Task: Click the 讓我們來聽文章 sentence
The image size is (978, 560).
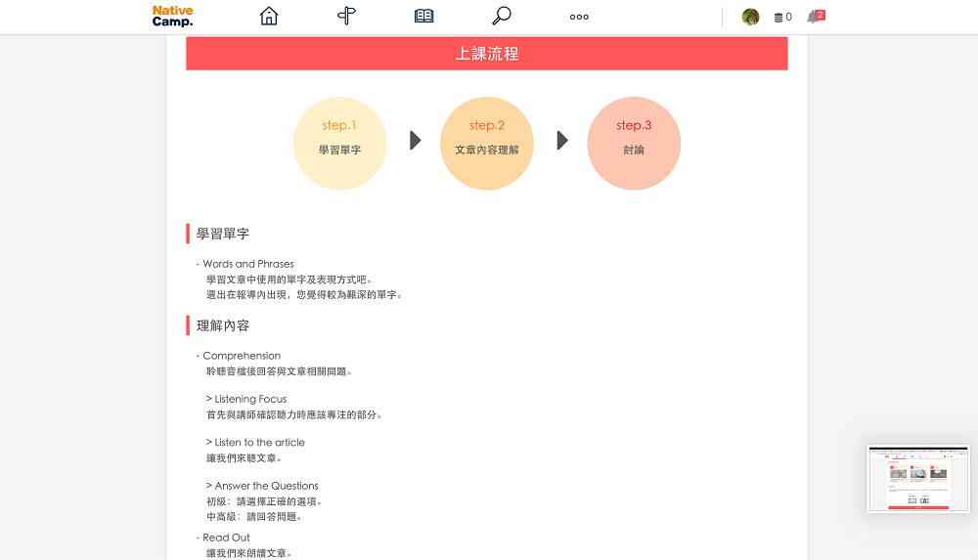Action: (244, 458)
